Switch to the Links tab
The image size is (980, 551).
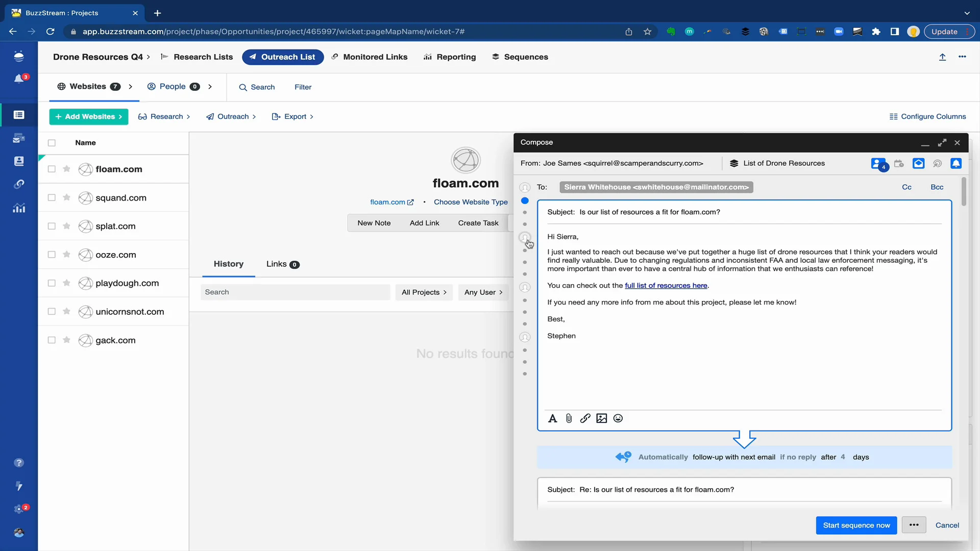pos(282,264)
